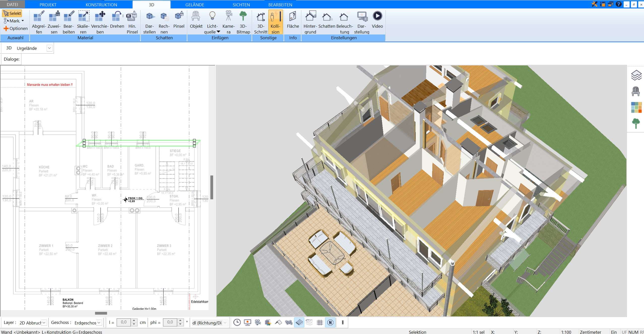Switch to the BEARBEITEN tab
644x334 pixels.
click(280, 5)
